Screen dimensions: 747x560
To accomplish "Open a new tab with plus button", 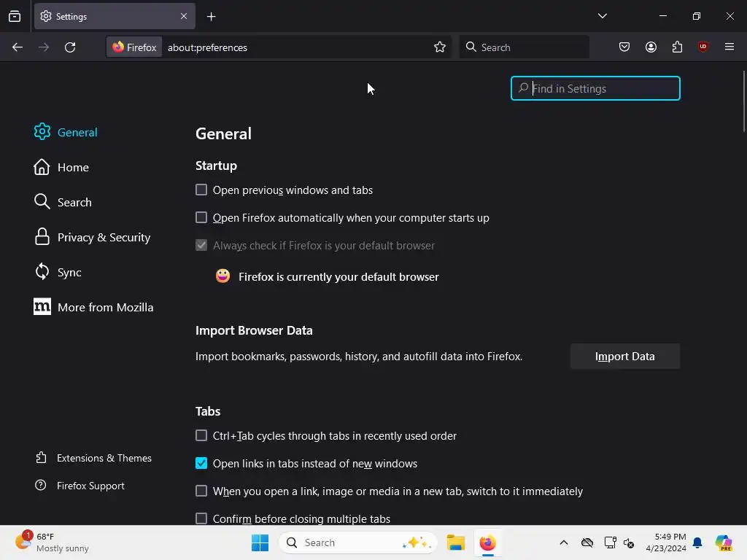I will click(x=211, y=17).
